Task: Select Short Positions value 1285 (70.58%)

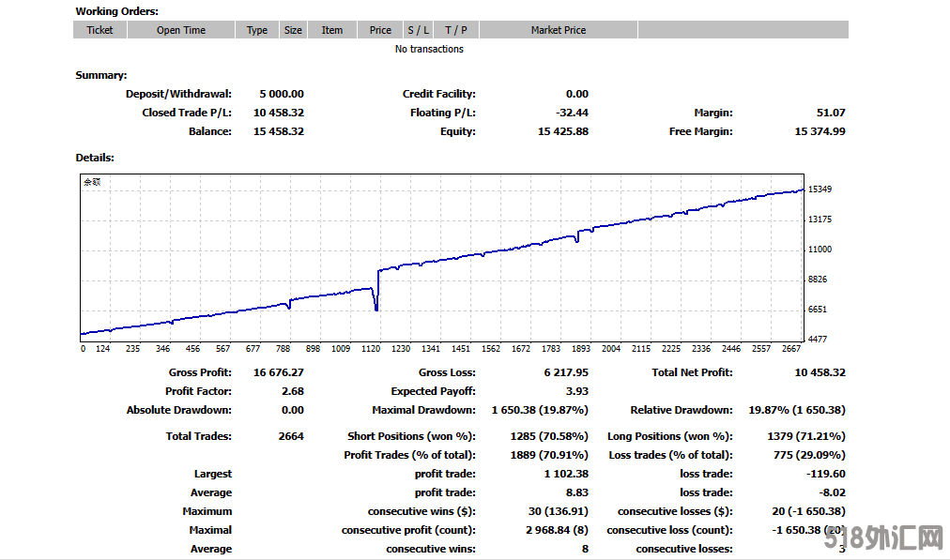Action: tap(549, 436)
